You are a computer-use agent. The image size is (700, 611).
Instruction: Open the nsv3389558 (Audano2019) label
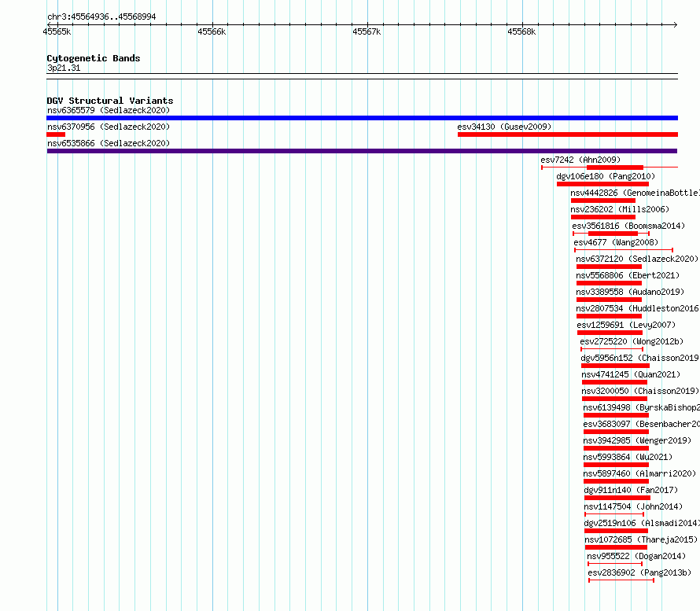629,292
